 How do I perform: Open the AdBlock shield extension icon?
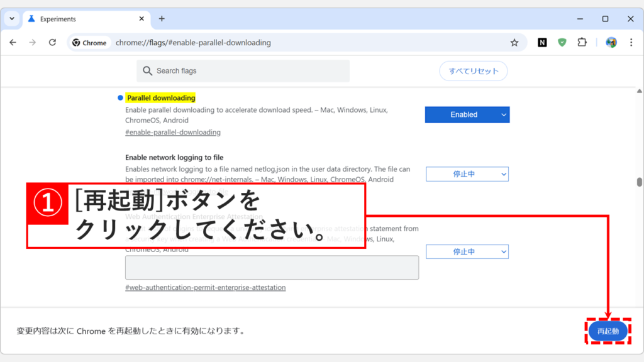tap(562, 42)
